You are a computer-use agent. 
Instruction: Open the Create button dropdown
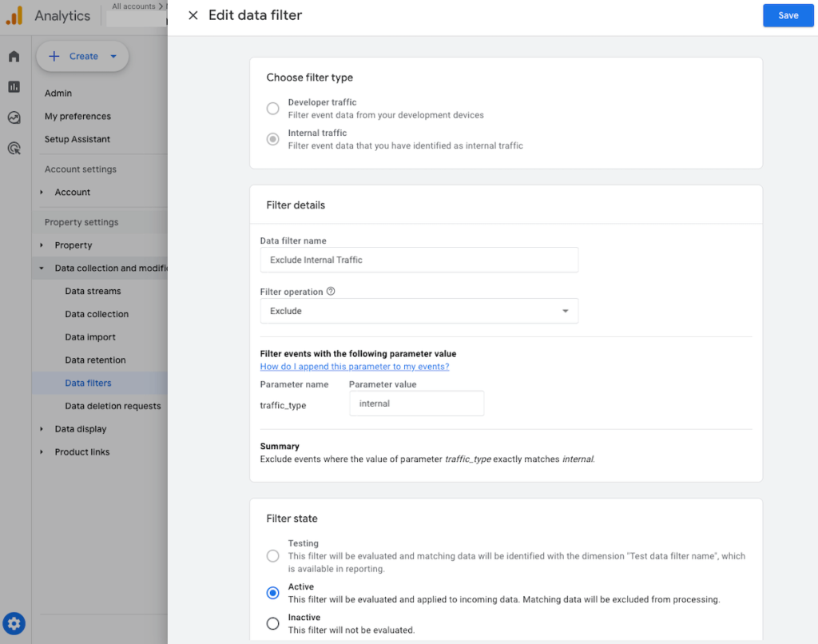tap(113, 57)
